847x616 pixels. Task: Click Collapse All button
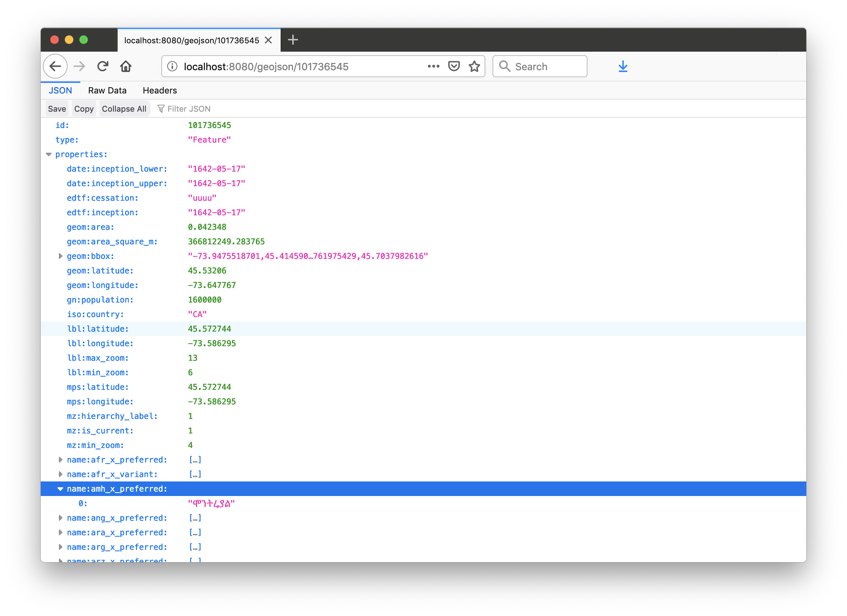tap(124, 109)
